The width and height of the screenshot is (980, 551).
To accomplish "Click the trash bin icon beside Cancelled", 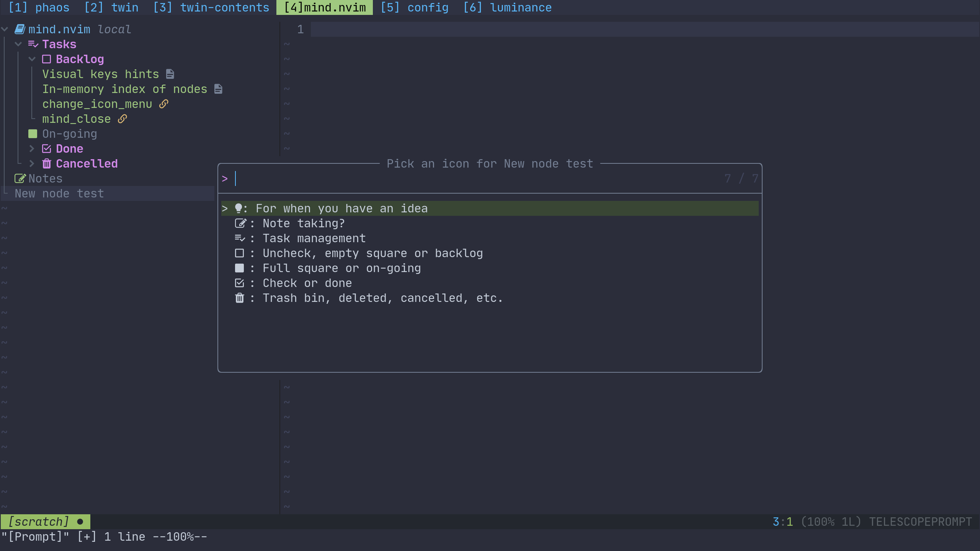I will click(x=47, y=163).
